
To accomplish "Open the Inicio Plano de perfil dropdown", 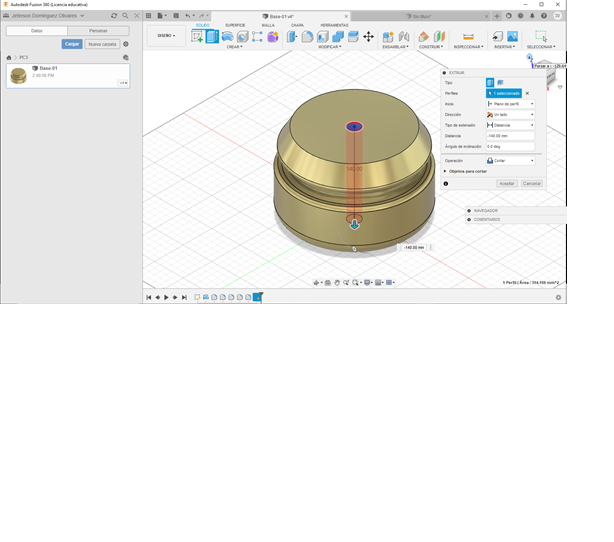I will pos(510,104).
